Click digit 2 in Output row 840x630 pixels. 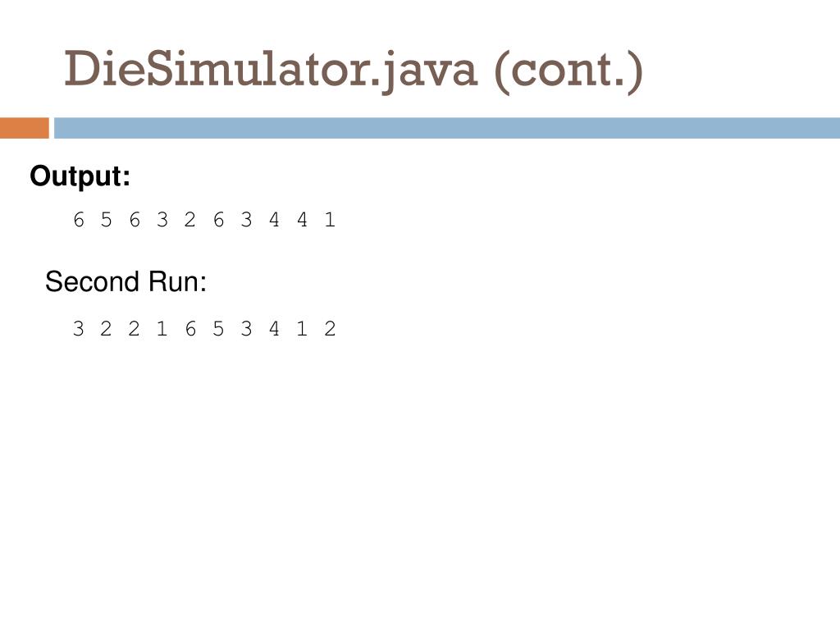190,220
